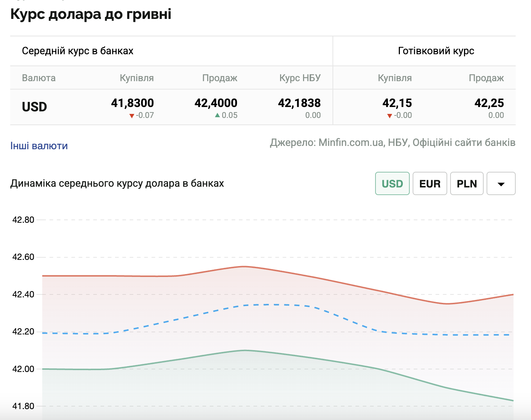Image resolution: width=531 pixels, height=420 pixels.
Task: Click the 42.60 axis label on chart
Action: [23, 257]
